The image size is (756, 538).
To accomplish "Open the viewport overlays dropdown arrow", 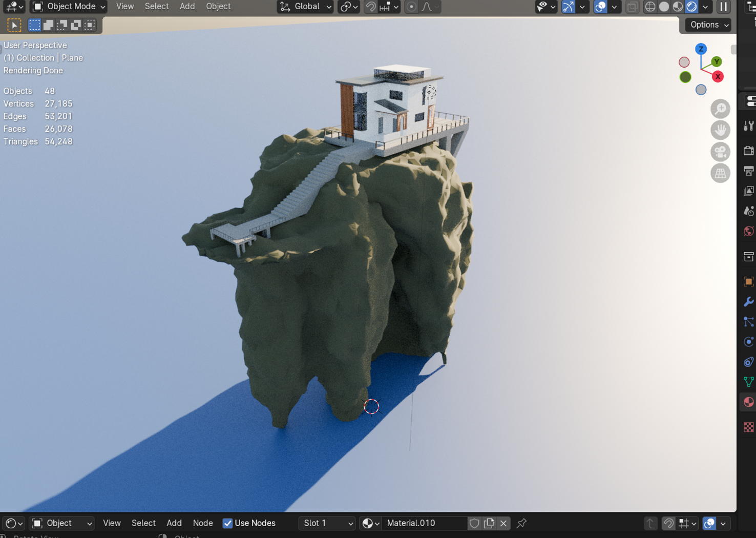I will pos(614,7).
